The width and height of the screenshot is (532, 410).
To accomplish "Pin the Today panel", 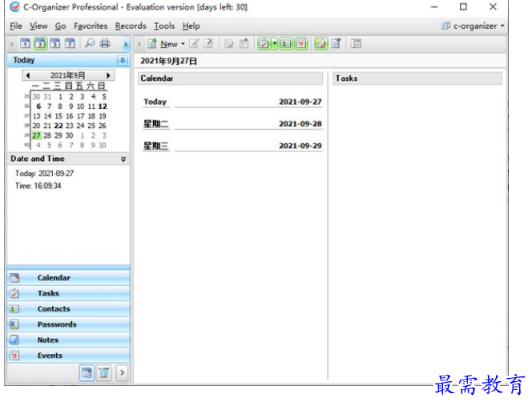I will 123,61.
